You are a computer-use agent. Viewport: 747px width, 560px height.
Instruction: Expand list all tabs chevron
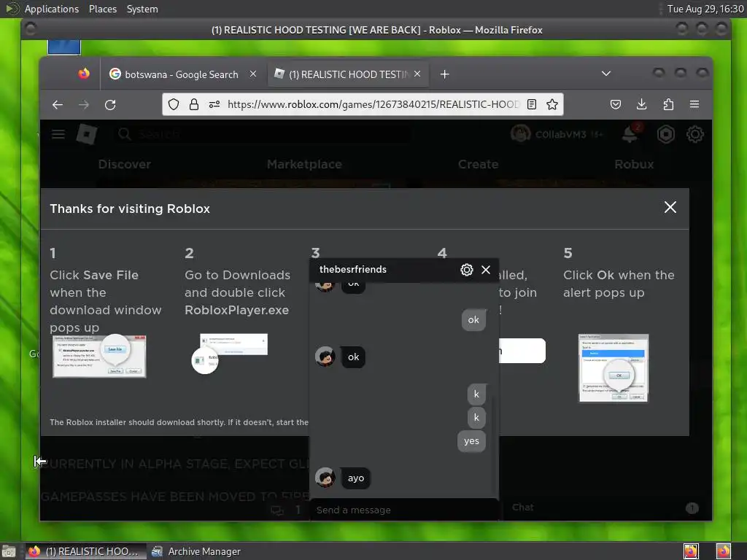(x=606, y=74)
